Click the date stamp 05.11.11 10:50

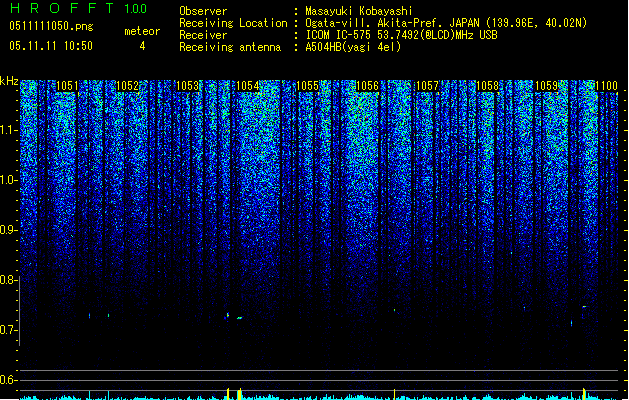51,46
